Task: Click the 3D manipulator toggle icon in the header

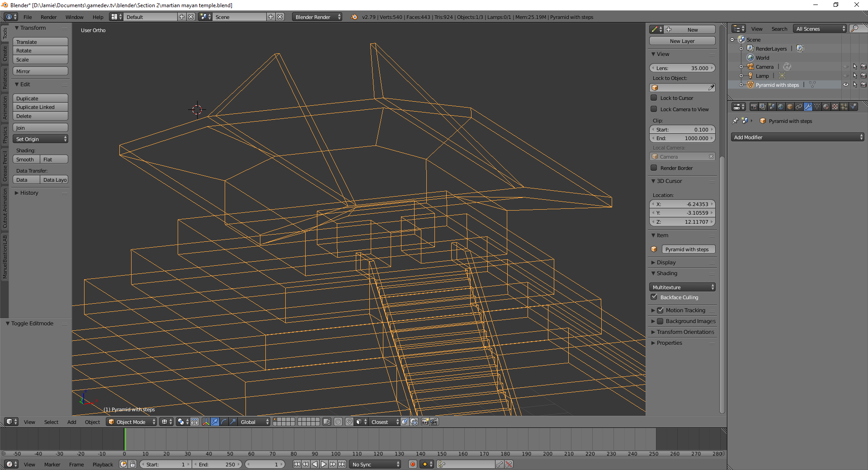Action: [206, 422]
